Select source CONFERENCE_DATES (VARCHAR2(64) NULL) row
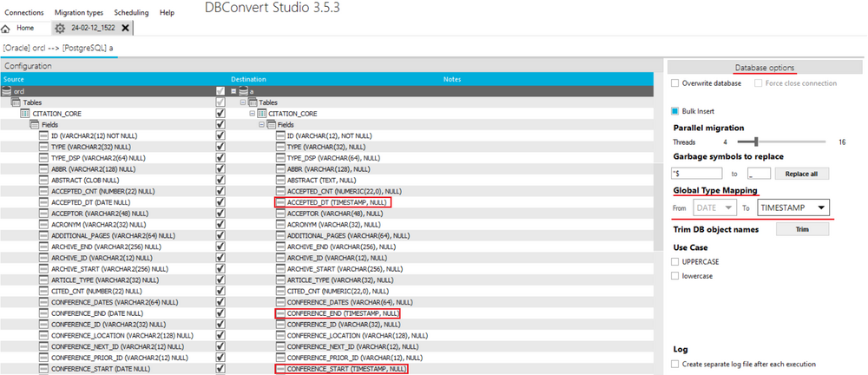Viewport: 868px width, 375px height. pos(114,302)
